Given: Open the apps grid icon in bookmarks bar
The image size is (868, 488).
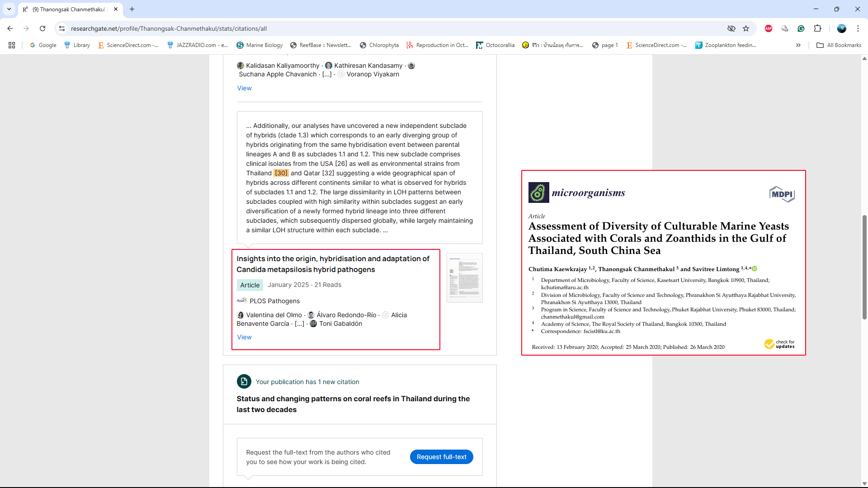Looking at the screenshot, I should click(12, 45).
